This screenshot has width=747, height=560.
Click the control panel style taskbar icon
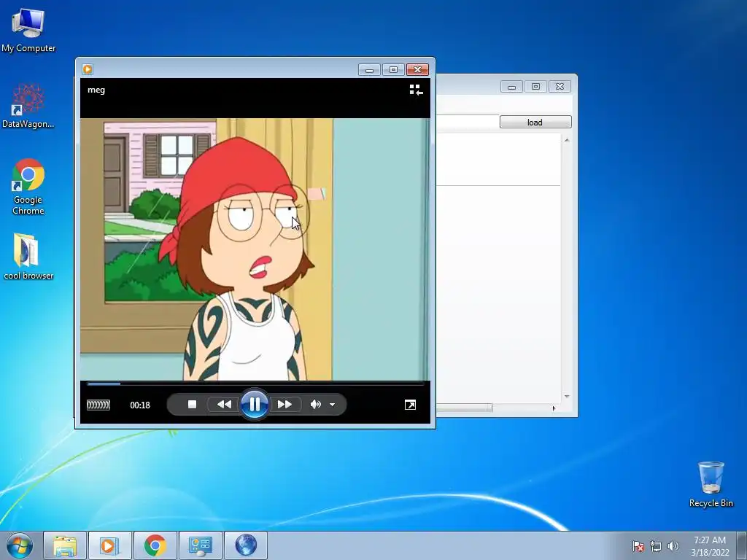click(x=200, y=545)
